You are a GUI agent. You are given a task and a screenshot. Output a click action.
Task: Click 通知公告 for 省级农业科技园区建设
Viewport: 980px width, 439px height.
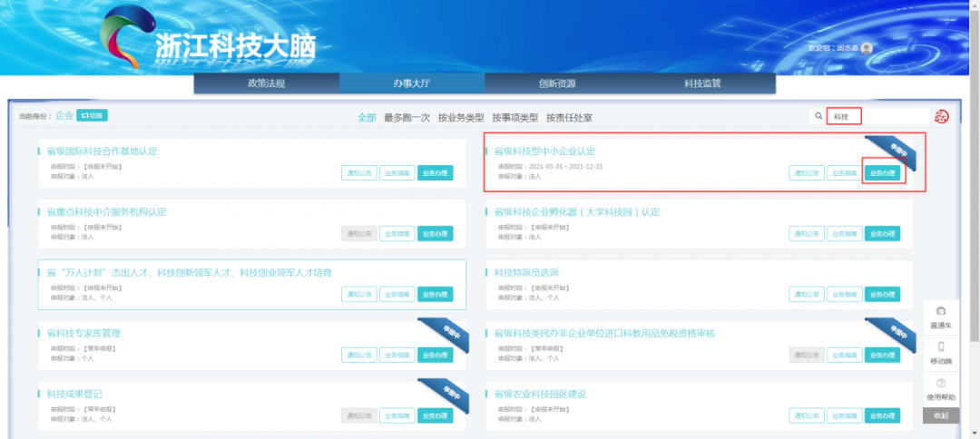[x=807, y=415]
